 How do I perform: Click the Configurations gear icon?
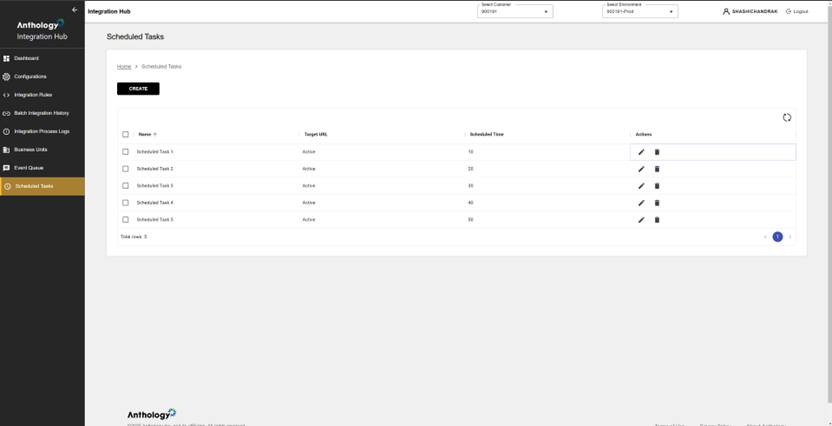(x=6, y=76)
